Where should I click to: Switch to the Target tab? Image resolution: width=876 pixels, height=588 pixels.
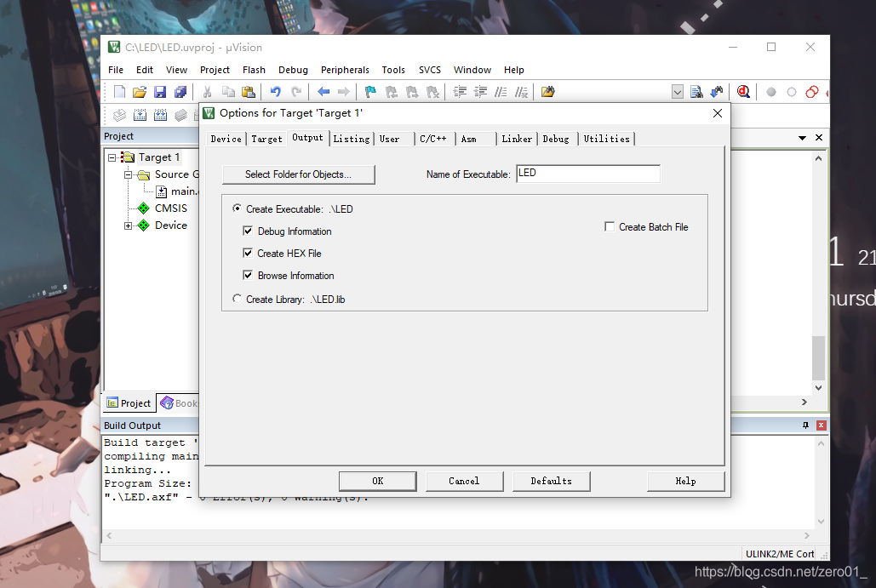point(266,139)
